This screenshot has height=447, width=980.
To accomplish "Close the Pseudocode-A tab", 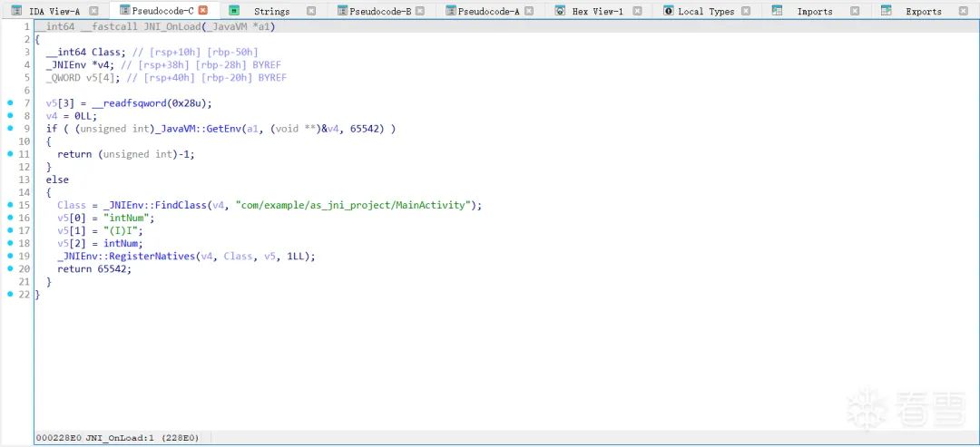I will click(529, 11).
